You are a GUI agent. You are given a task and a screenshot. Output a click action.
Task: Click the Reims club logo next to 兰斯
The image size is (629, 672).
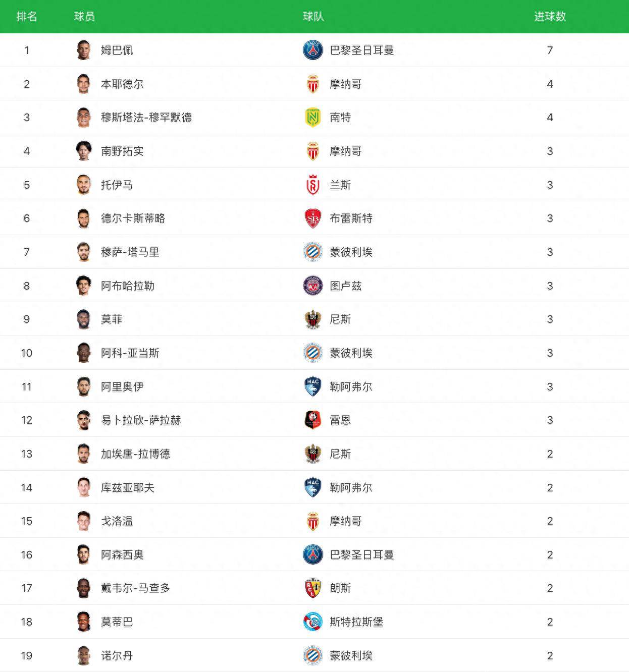(x=312, y=185)
